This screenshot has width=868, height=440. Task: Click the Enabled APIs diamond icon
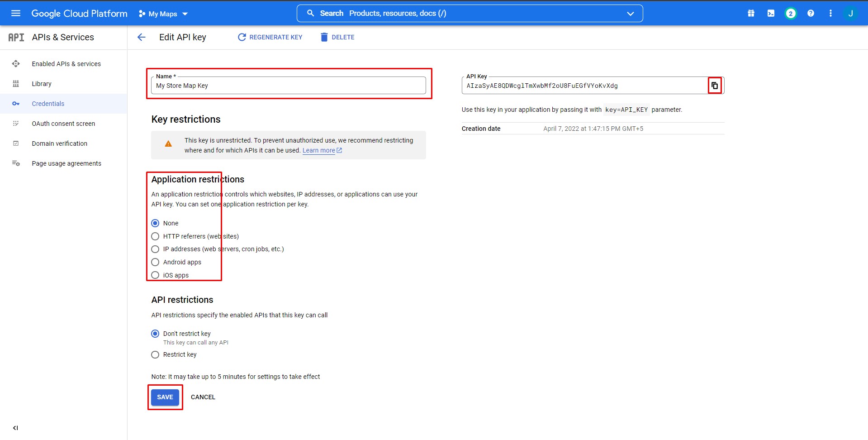tap(16, 64)
